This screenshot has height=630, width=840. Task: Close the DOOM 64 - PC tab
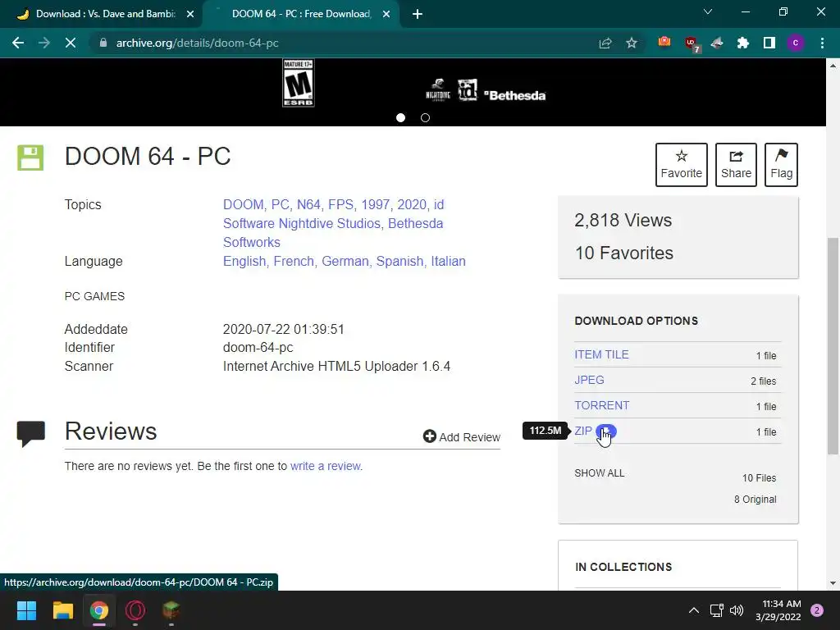tap(386, 14)
